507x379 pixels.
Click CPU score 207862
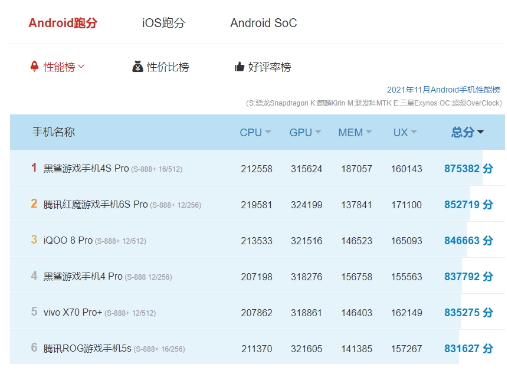click(x=256, y=313)
